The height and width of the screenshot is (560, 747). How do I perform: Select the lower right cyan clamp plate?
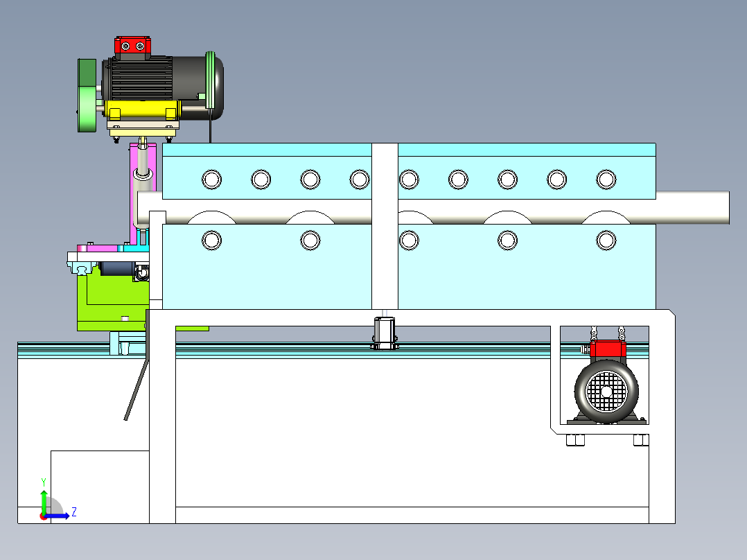point(527,266)
